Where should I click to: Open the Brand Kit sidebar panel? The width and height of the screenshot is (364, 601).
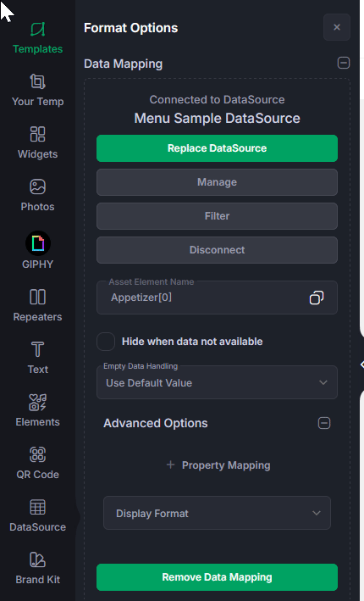(x=37, y=568)
